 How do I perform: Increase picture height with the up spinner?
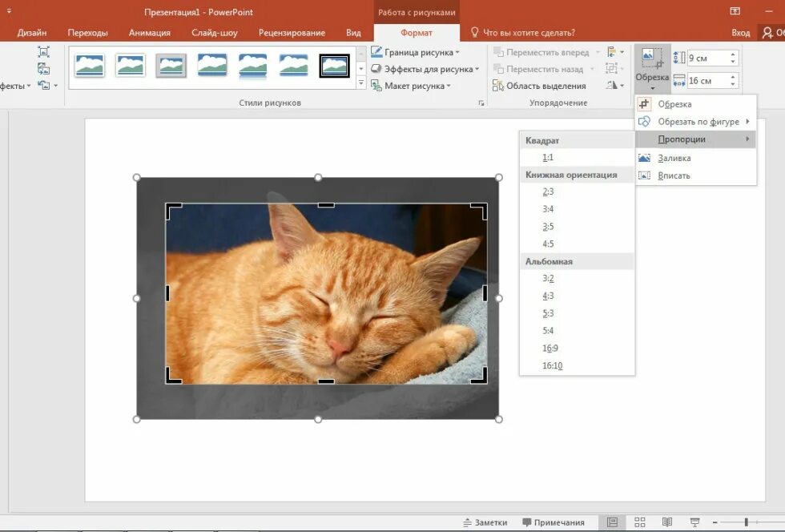click(x=733, y=54)
